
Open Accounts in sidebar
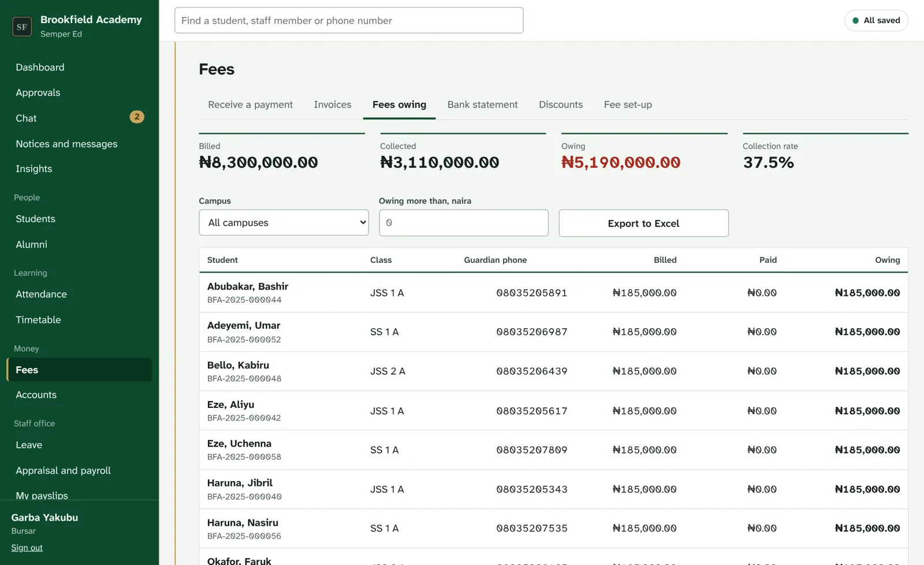(x=79, y=395)
